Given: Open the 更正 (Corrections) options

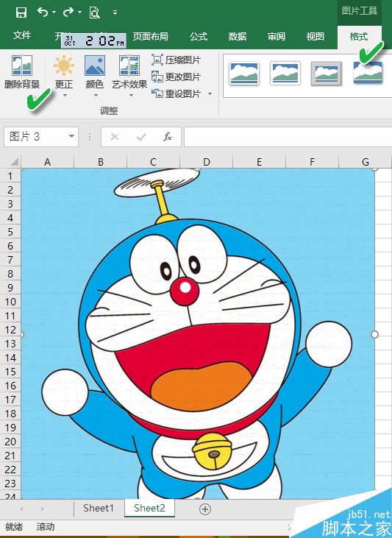Looking at the screenshot, I should 64,76.
